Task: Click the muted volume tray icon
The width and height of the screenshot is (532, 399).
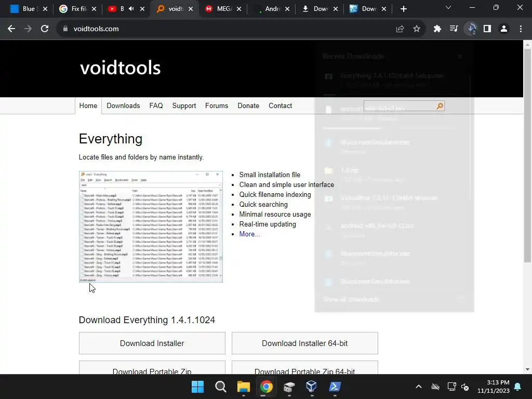Action: click(x=465, y=387)
